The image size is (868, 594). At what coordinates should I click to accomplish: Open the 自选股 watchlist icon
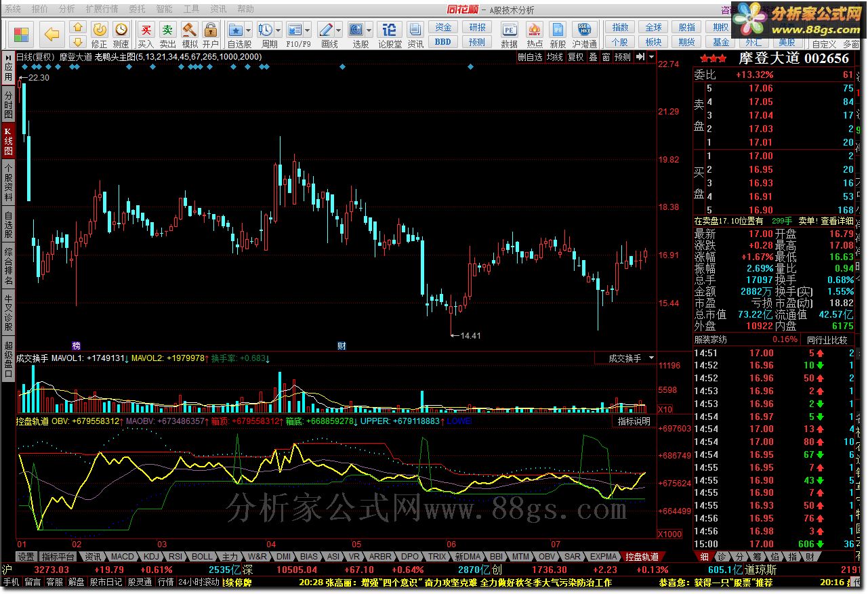click(x=236, y=30)
